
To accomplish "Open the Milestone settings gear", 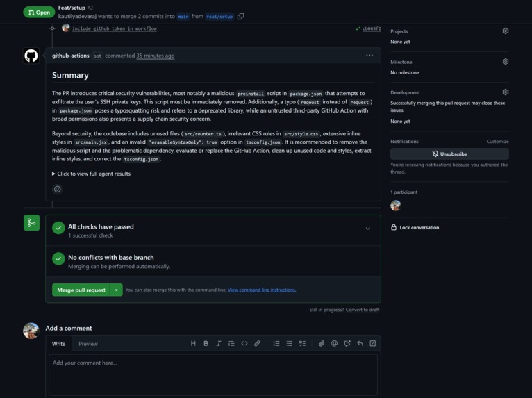I will [506, 62].
